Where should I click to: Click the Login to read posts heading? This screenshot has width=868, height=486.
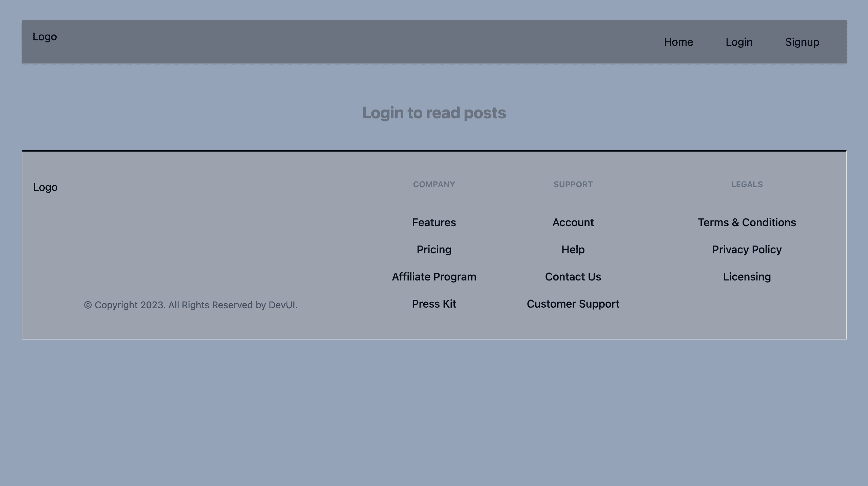[434, 113]
